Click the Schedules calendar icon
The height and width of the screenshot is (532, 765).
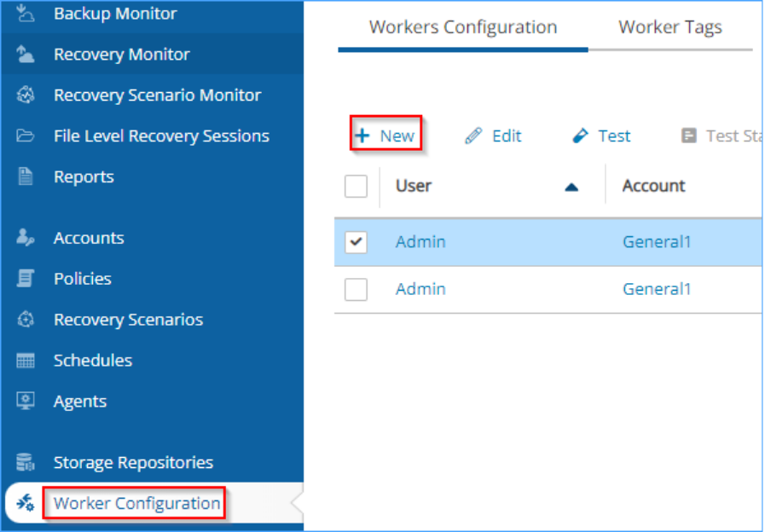click(x=25, y=361)
